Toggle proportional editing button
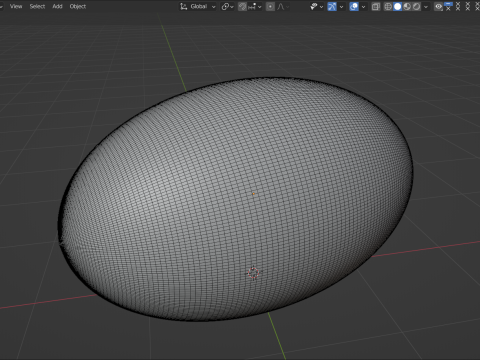Viewport: 480px width, 360px height. coord(270,6)
